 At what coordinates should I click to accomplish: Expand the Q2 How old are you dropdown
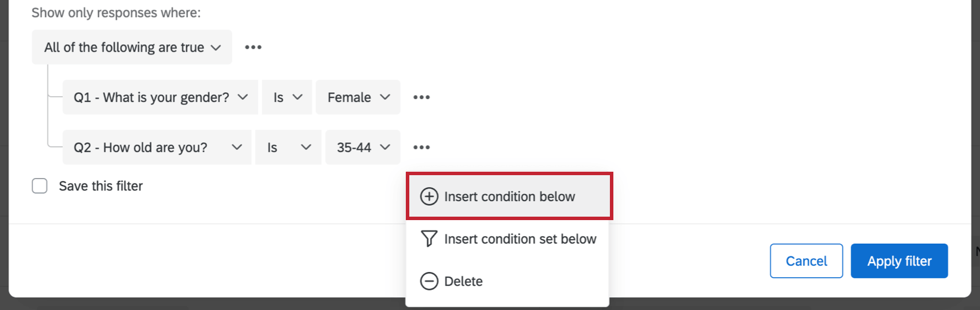coord(157,148)
